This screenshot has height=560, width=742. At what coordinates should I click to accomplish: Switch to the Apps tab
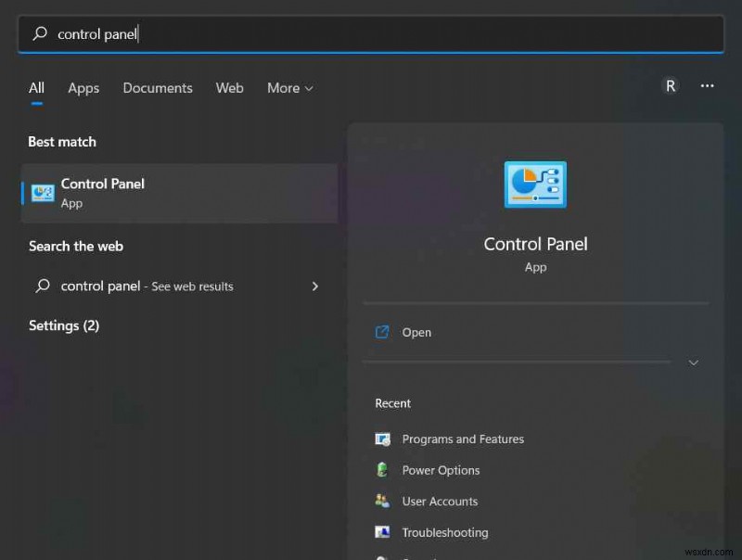[x=83, y=88]
